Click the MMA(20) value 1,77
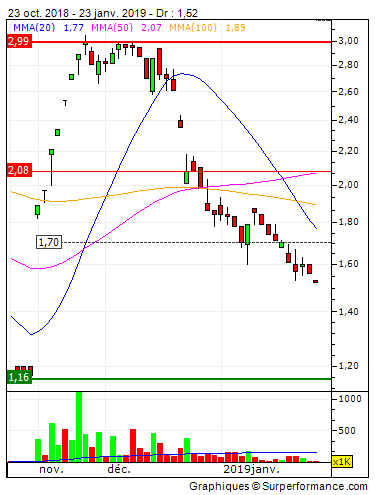The image size is (375, 495). tap(73, 27)
